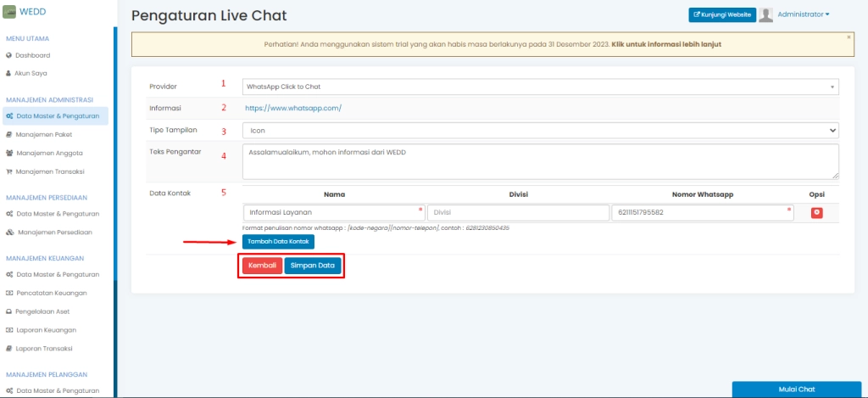
Task: Click the Nomor Whatsapp input field
Action: [702, 213]
